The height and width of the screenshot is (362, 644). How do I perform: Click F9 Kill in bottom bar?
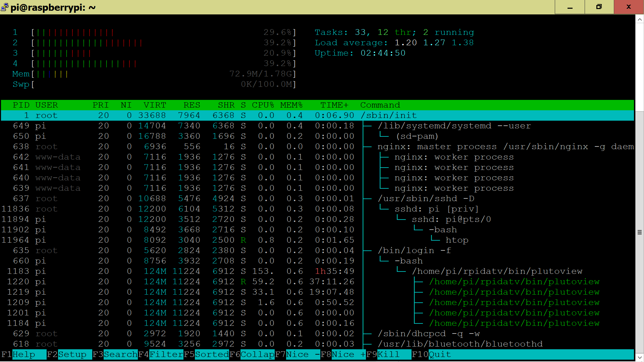tap(389, 354)
